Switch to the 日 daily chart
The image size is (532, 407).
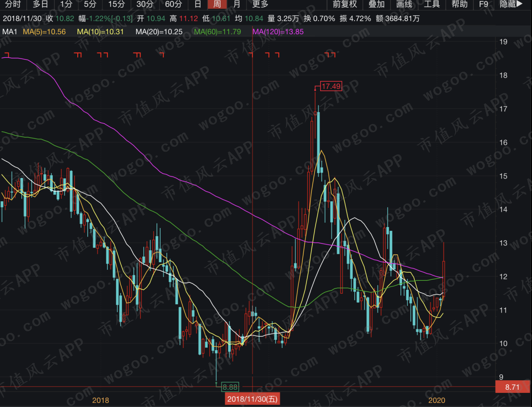tap(198, 4)
